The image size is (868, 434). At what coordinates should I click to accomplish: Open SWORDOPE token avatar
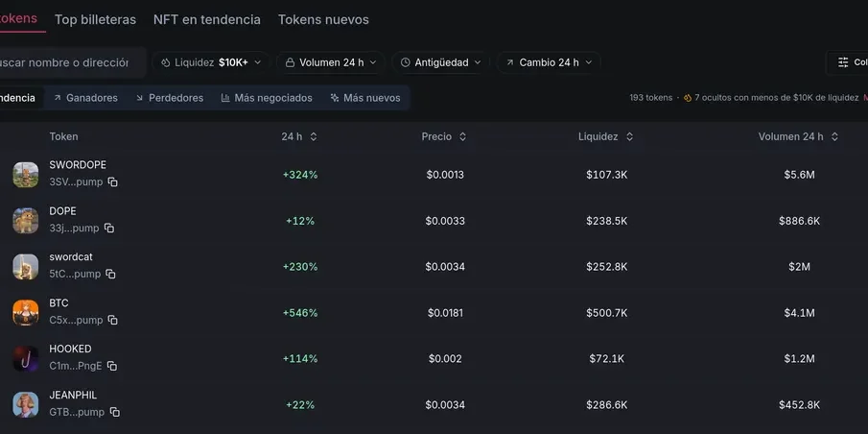26,175
